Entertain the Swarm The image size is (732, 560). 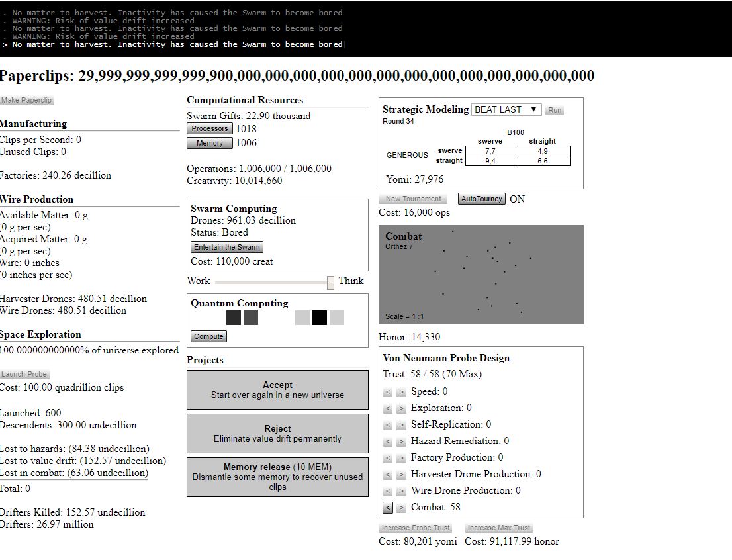[227, 247]
